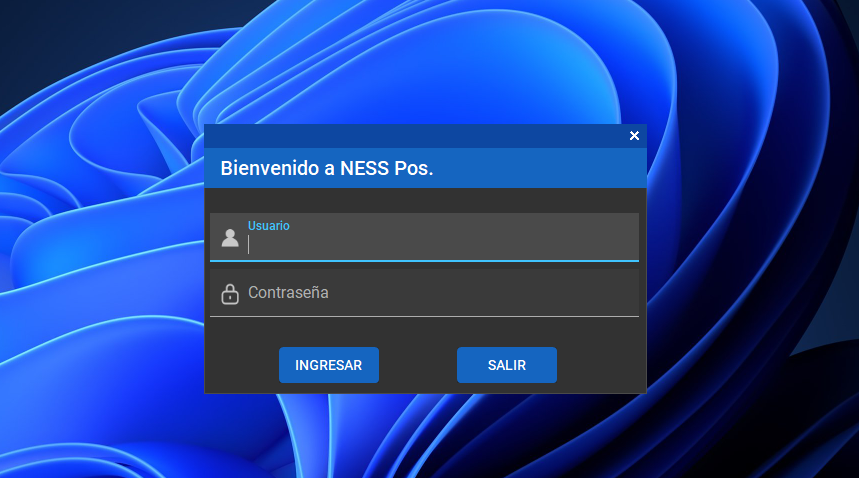Click the padlock icon beside Contraseña
Image resolution: width=859 pixels, height=478 pixels.
click(230, 293)
